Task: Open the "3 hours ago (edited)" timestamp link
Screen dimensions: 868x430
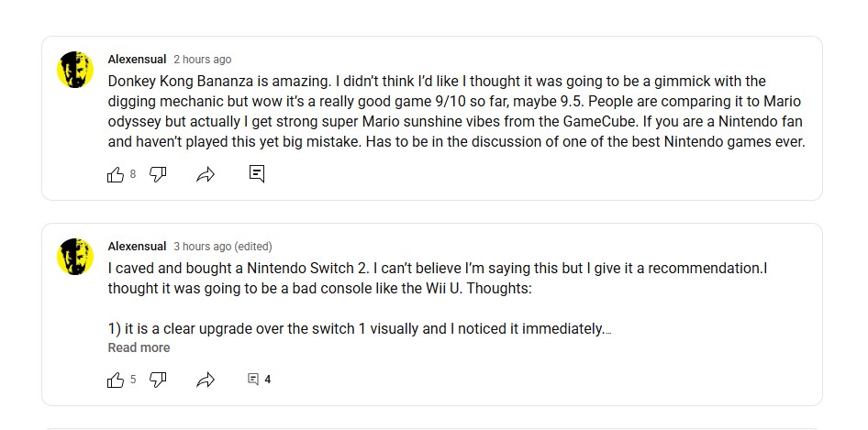Action: (x=223, y=247)
